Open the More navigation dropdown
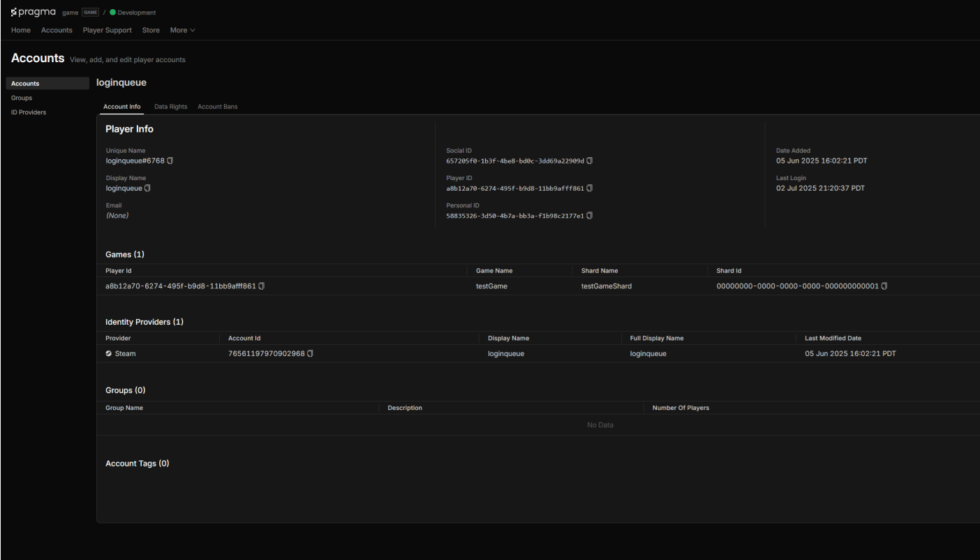Screen dimensions: 980x560 pos(181,30)
